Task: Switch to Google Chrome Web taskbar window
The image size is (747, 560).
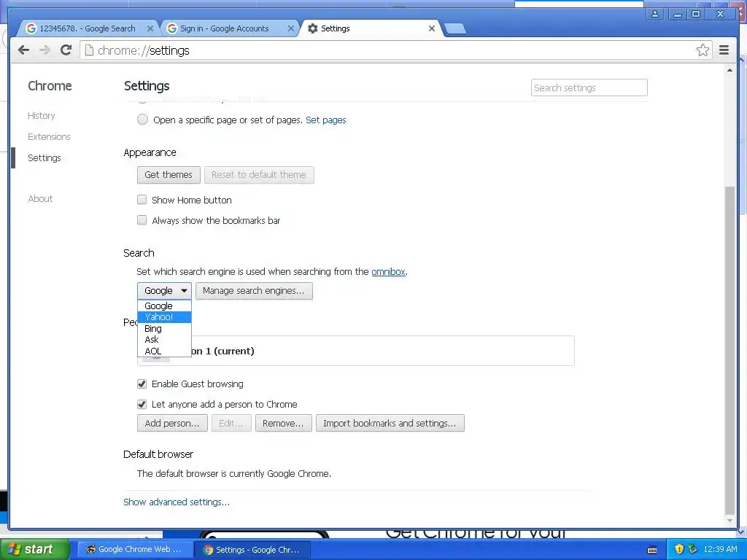Action: pos(134,549)
